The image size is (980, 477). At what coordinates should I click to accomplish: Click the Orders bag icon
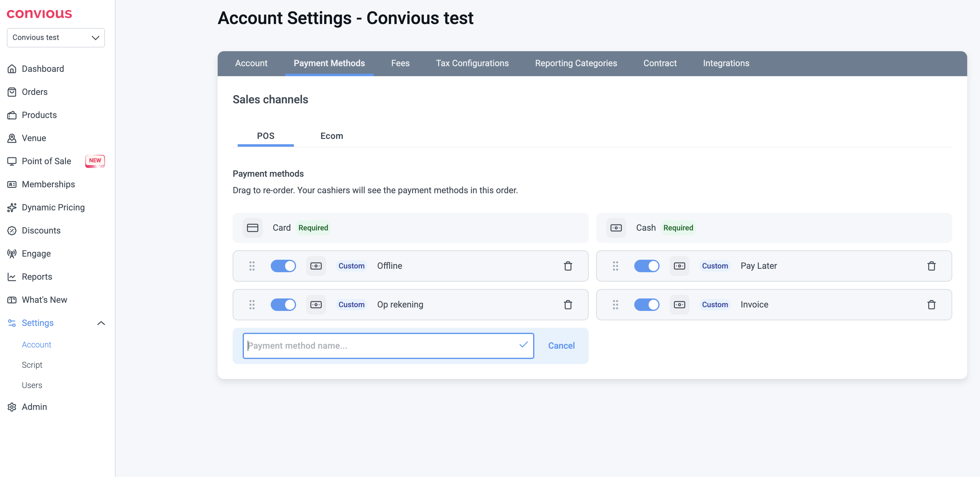click(12, 92)
